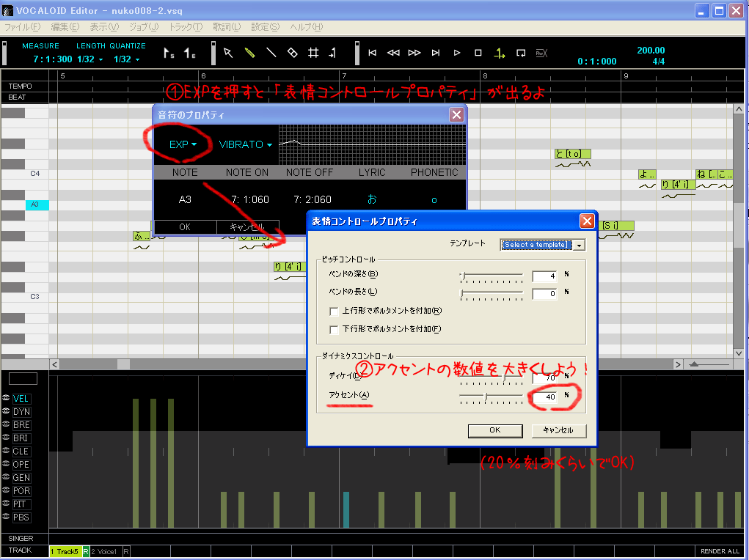
Task: Click OK in note properties dialog
Action: [185, 227]
